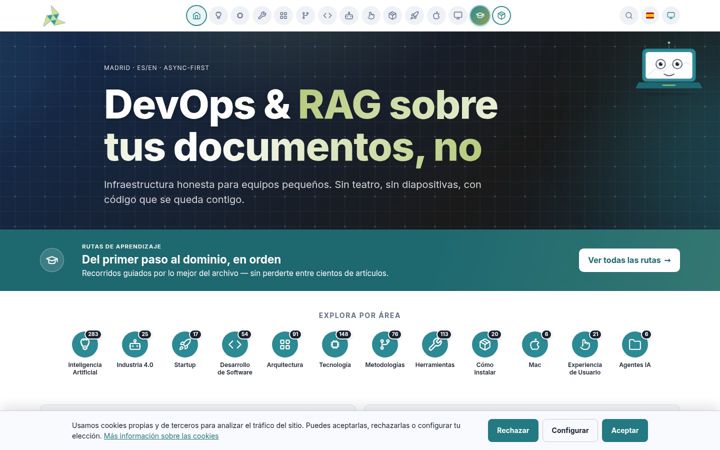Click the heading Del primer paso al dominio
720x450 pixels.
[x=181, y=259]
